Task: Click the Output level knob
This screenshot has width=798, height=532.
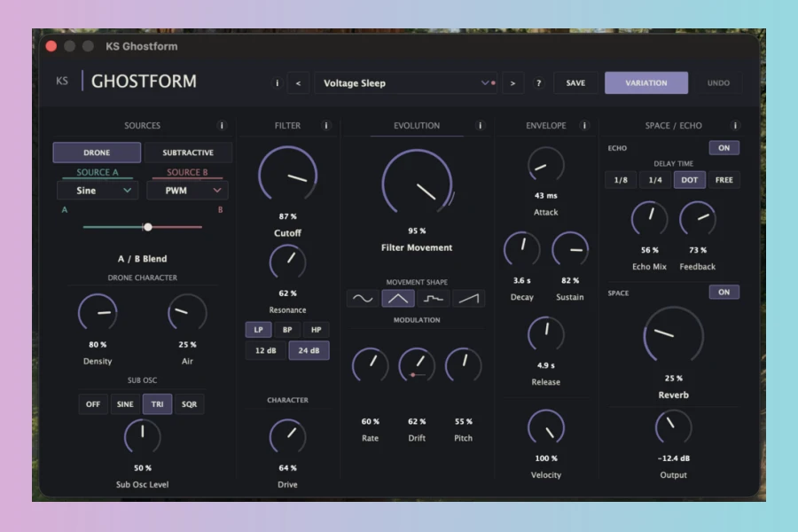Action: click(673, 427)
